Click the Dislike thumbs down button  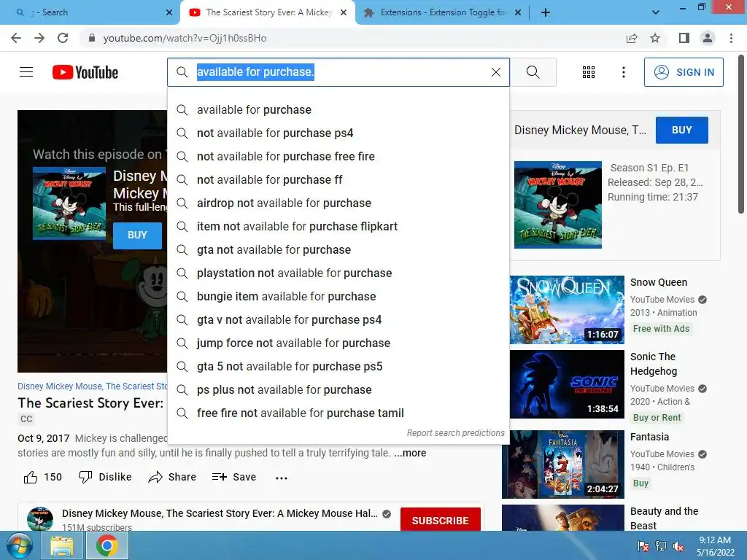click(x=105, y=477)
